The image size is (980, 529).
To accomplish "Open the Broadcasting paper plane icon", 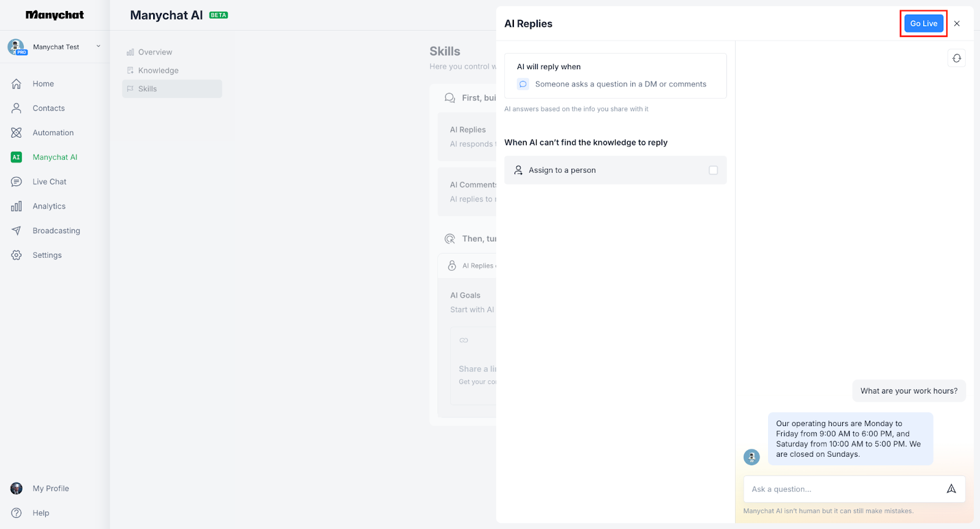I will (17, 231).
